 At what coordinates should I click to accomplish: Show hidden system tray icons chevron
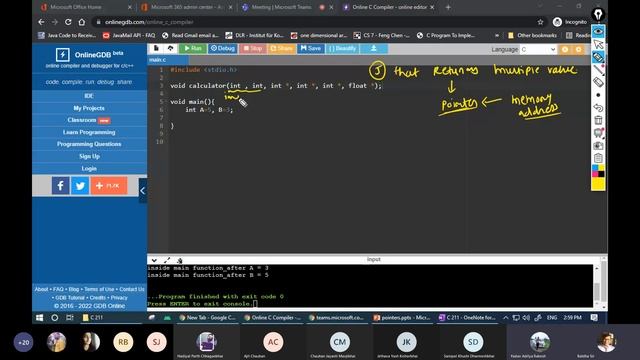[x=506, y=318]
